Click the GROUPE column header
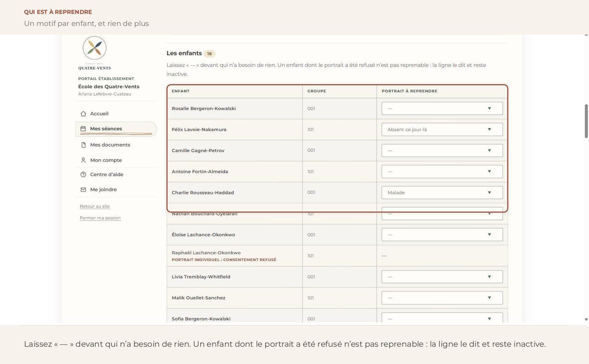This screenshot has width=589, height=364. click(317, 91)
